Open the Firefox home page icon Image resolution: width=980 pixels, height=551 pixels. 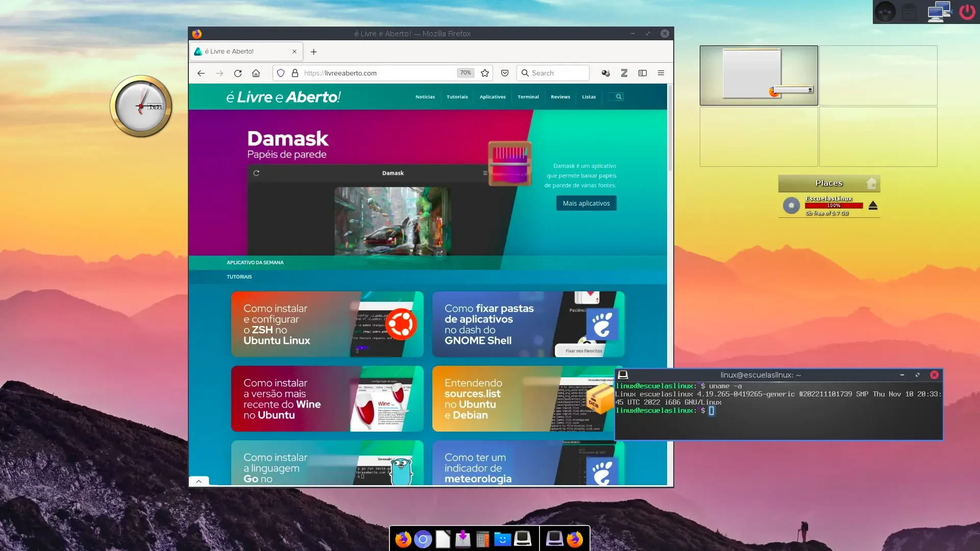(256, 73)
